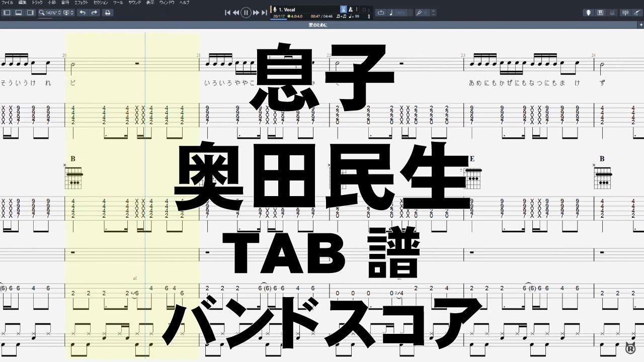Open the 表示 menu
Viewport: 644px width, 362px height.
click(x=150, y=3)
